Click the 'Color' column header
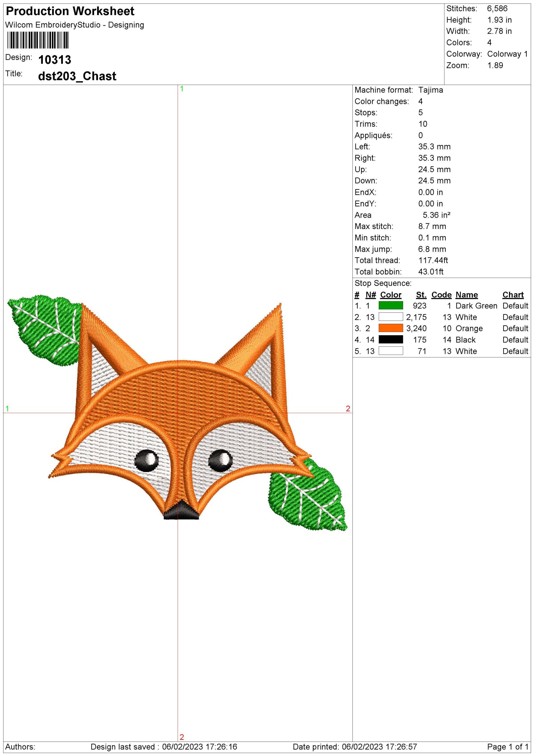The image size is (534, 756). [x=391, y=295]
